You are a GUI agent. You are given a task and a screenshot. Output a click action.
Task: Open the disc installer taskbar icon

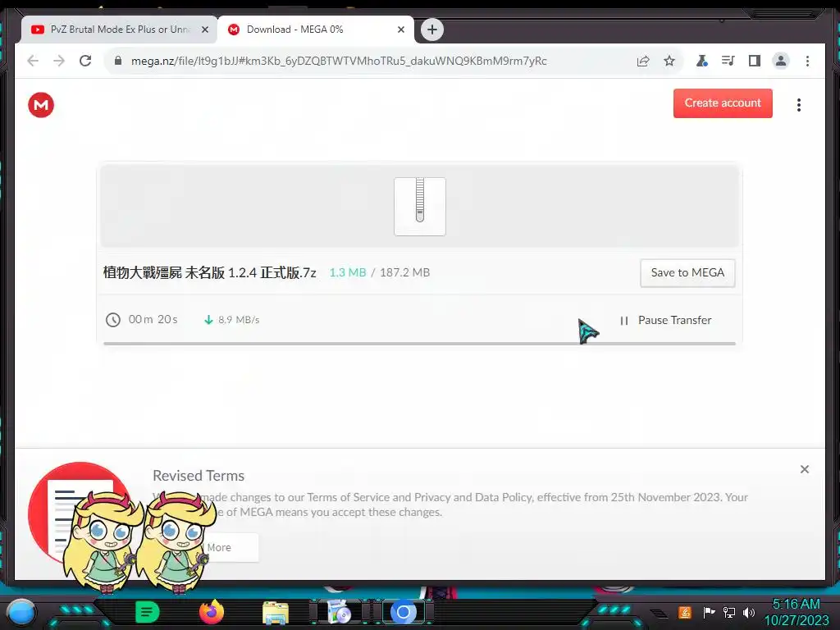339,612
